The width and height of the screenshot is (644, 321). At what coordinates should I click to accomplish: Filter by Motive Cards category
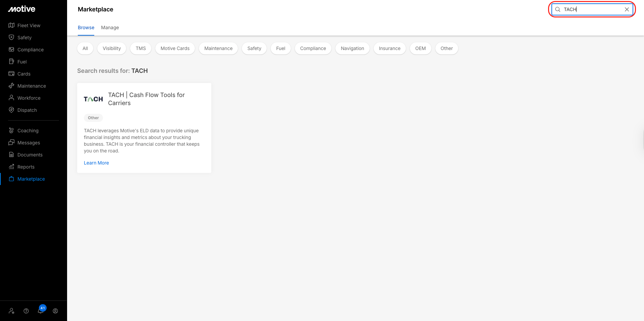(x=175, y=48)
